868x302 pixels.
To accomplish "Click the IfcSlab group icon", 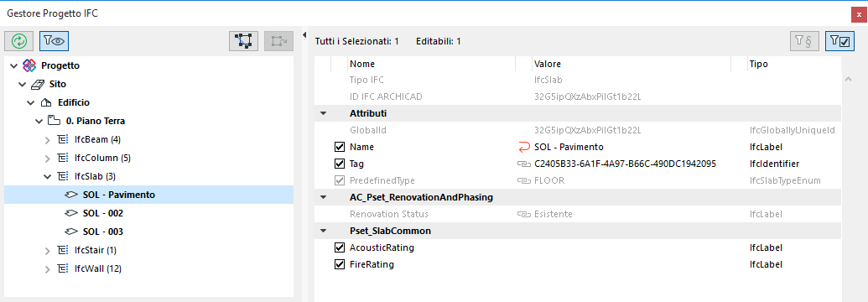I will click(64, 176).
